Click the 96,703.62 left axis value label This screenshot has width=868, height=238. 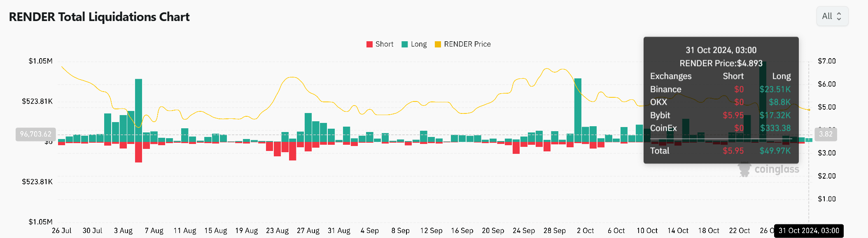click(36, 134)
